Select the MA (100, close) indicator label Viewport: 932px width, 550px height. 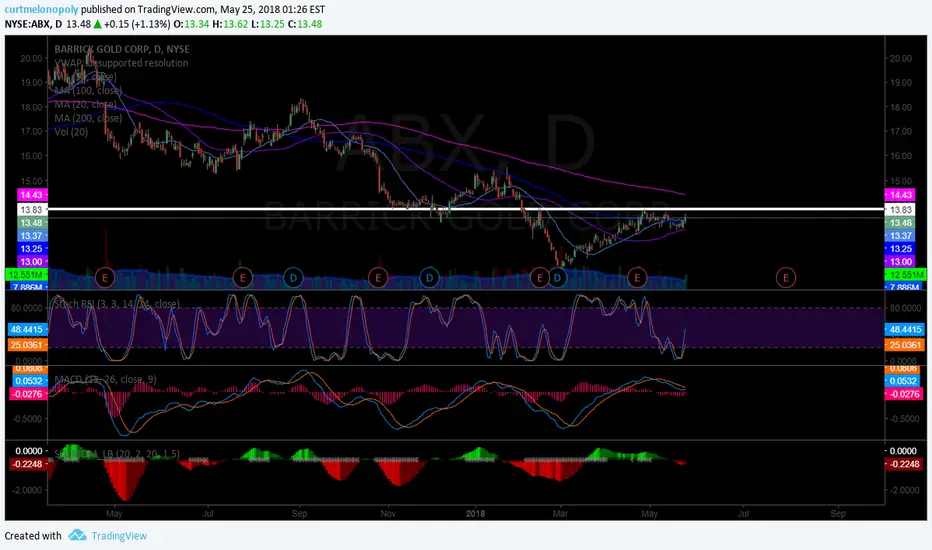coord(88,90)
